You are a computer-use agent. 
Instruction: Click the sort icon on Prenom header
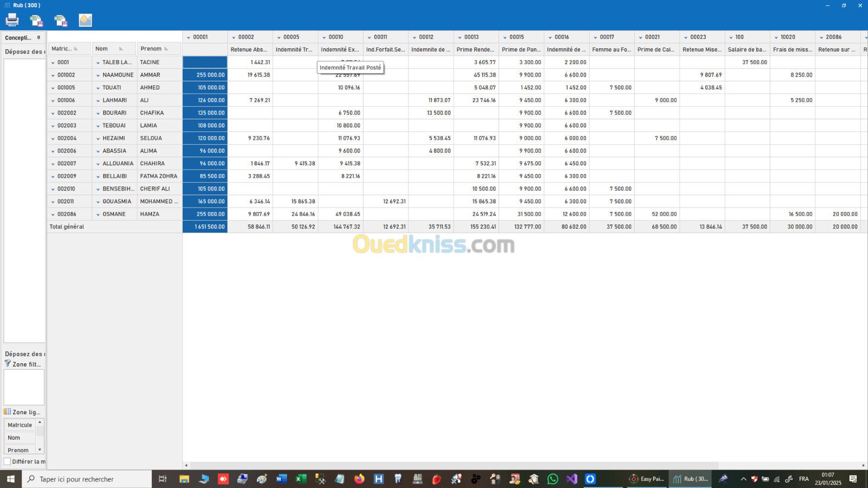pos(166,49)
